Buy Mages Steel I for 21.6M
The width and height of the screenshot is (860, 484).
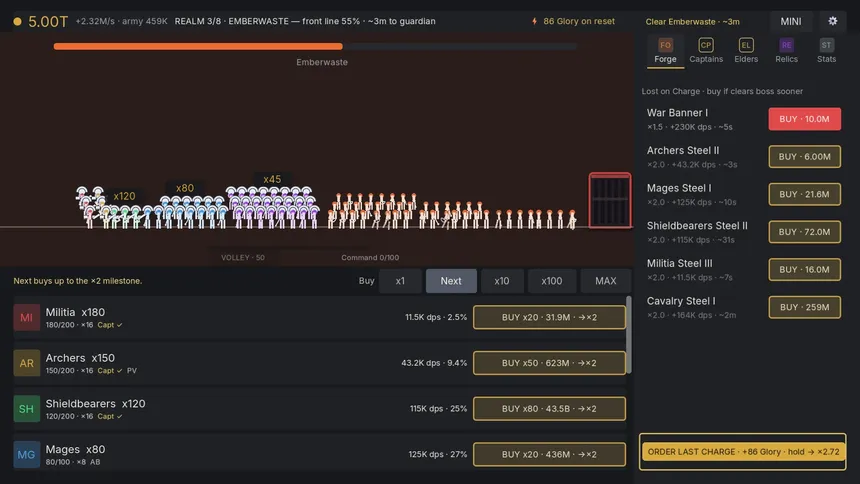(804, 194)
